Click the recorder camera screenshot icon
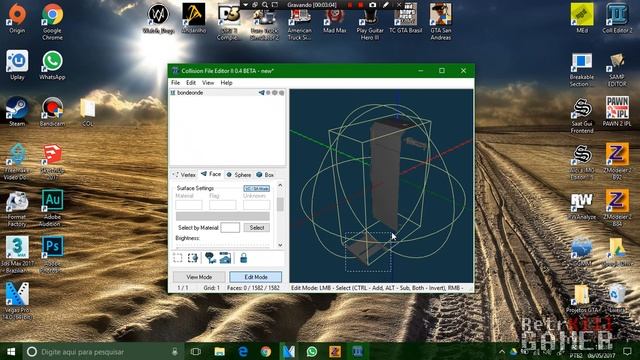This screenshot has height=360, width=640. 372,5
